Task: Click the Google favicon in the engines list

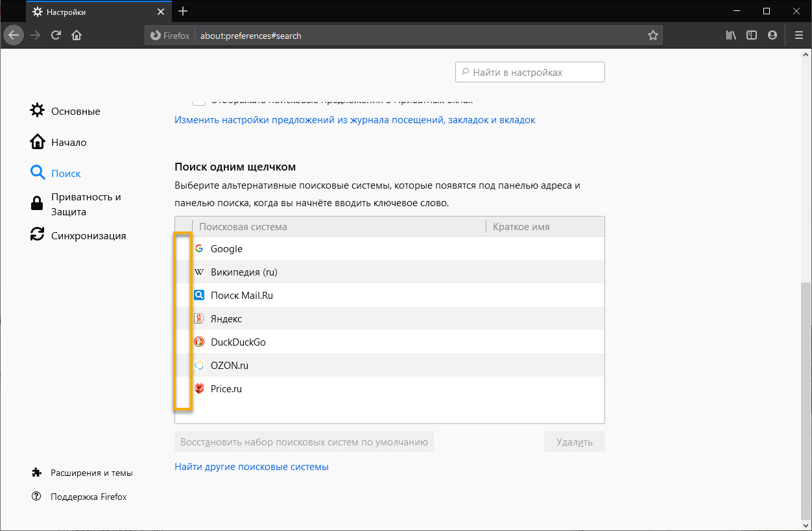Action: [199, 248]
